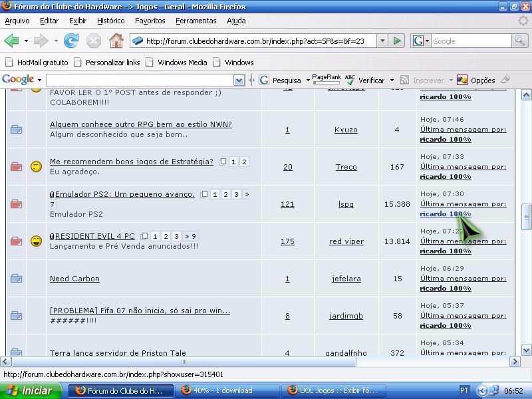Click the green Back arrow button

[x=12, y=41]
